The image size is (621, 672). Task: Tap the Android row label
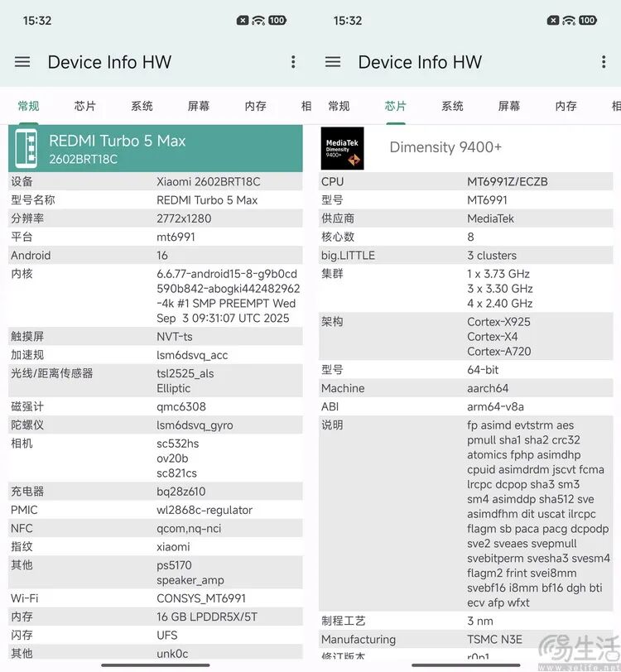click(31, 256)
